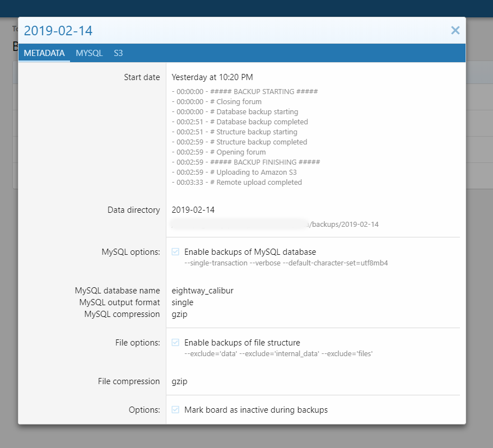Image resolution: width=493 pixels, height=448 pixels.
Task: Toggle Enable backups of file structure checkbox
Action: pyautogui.click(x=176, y=343)
